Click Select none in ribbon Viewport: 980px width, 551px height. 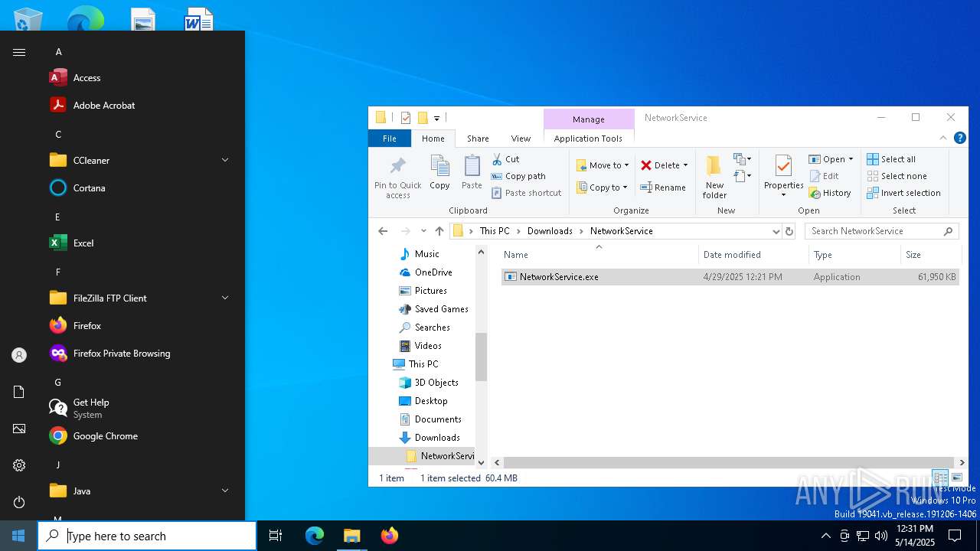(897, 176)
